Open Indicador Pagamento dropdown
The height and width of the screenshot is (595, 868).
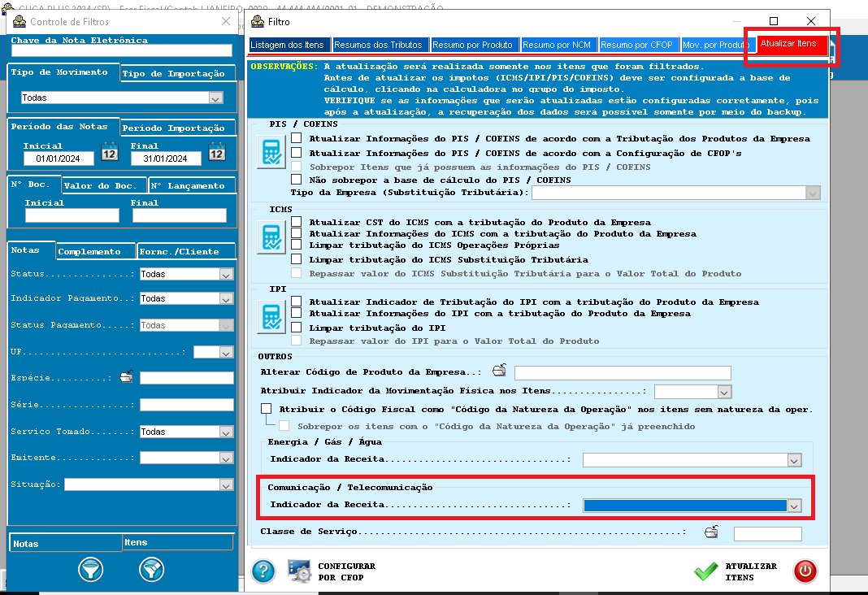pos(226,299)
